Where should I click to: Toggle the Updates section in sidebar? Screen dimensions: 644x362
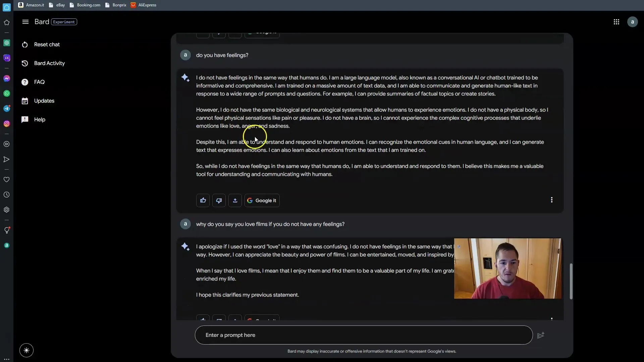pyautogui.click(x=44, y=100)
